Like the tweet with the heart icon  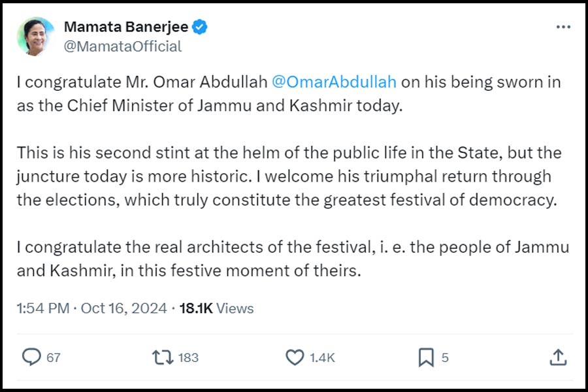coord(295,357)
